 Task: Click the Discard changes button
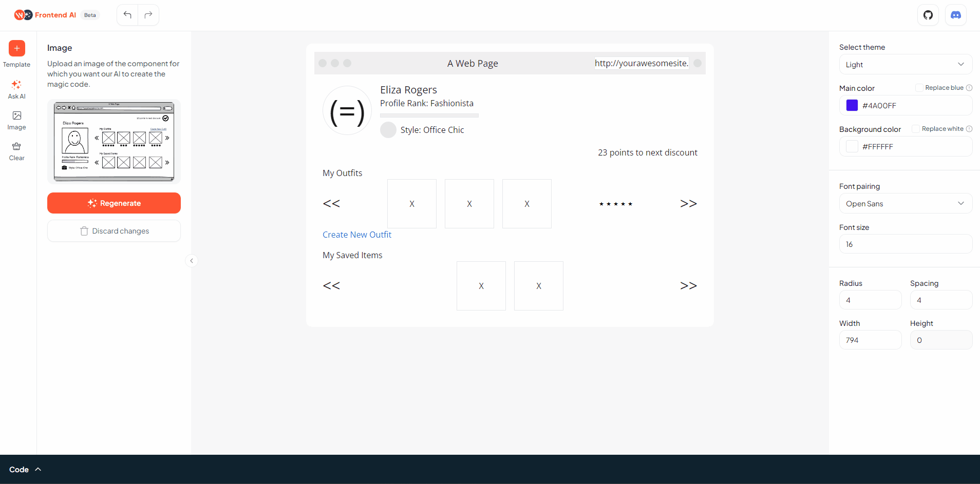coord(114,231)
